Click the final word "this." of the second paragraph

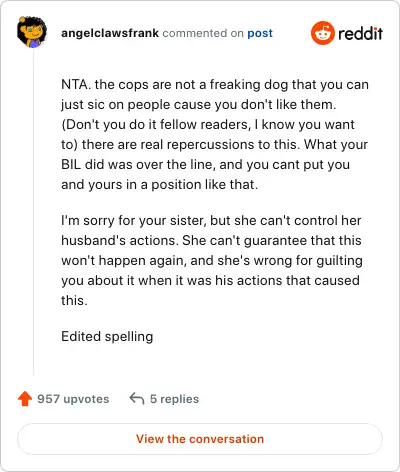(x=74, y=301)
